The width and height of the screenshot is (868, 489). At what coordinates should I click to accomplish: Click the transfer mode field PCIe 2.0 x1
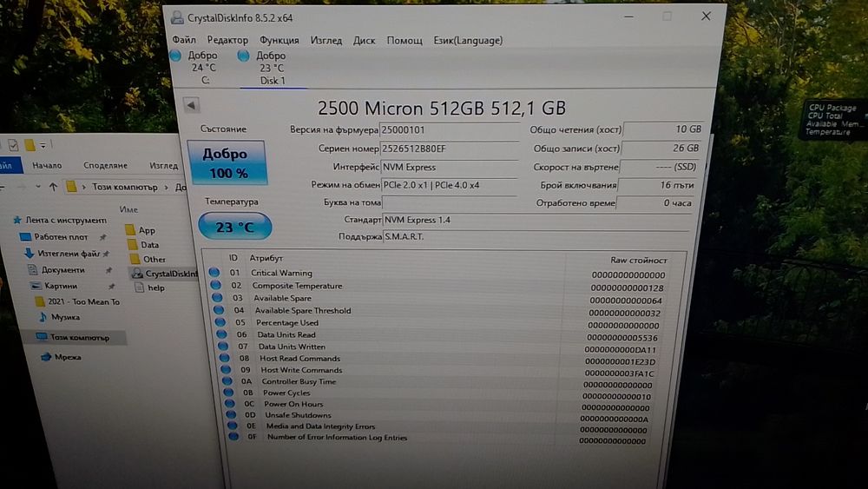pos(449,185)
